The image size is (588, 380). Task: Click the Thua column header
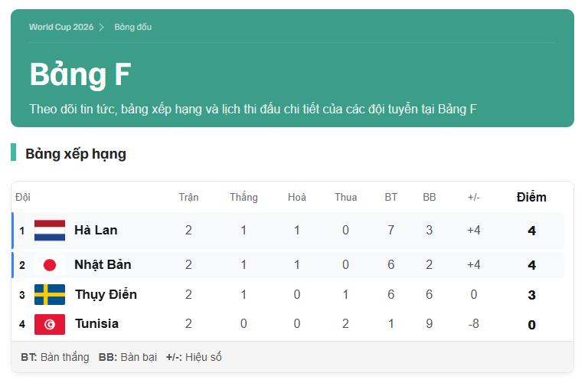pos(346,198)
